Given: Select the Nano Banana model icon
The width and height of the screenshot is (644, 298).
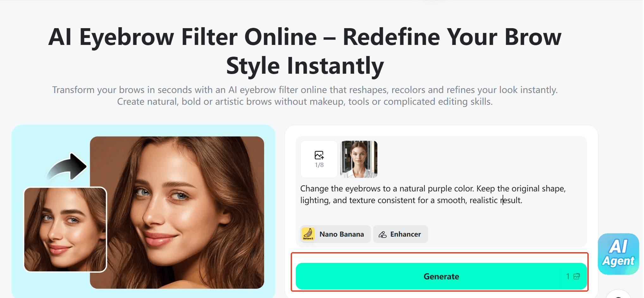Looking at the screenshot, I should click(308, 234).
